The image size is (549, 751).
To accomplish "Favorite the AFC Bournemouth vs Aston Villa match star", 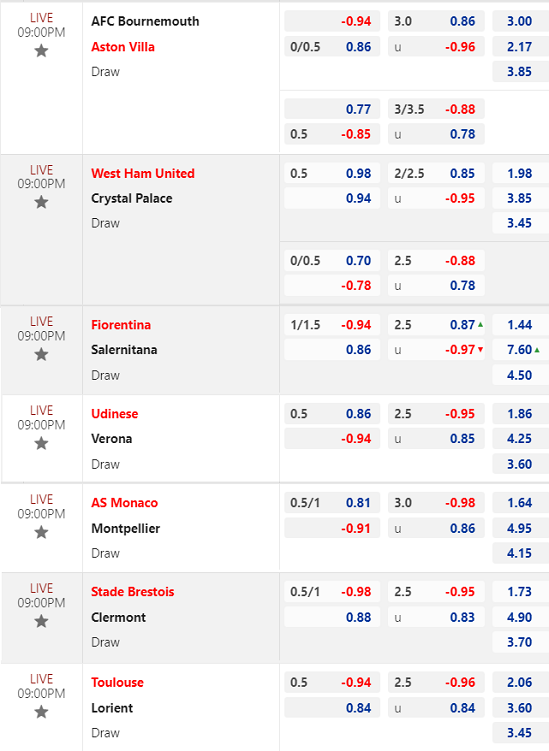I will [x=42, y=50].
